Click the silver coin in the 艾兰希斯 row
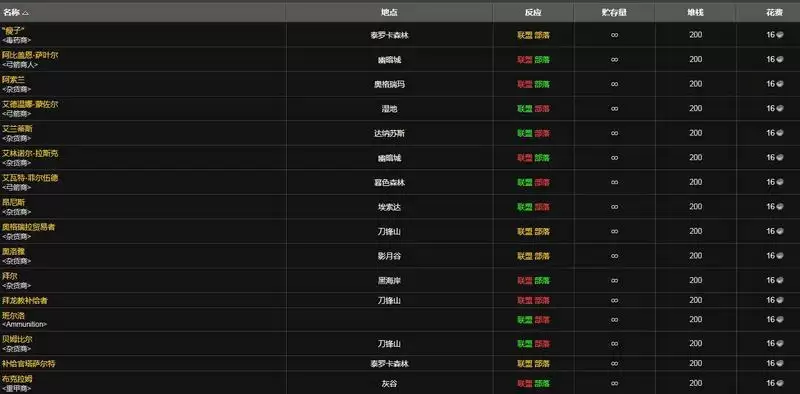800x394 pixels. click(780, 133)
